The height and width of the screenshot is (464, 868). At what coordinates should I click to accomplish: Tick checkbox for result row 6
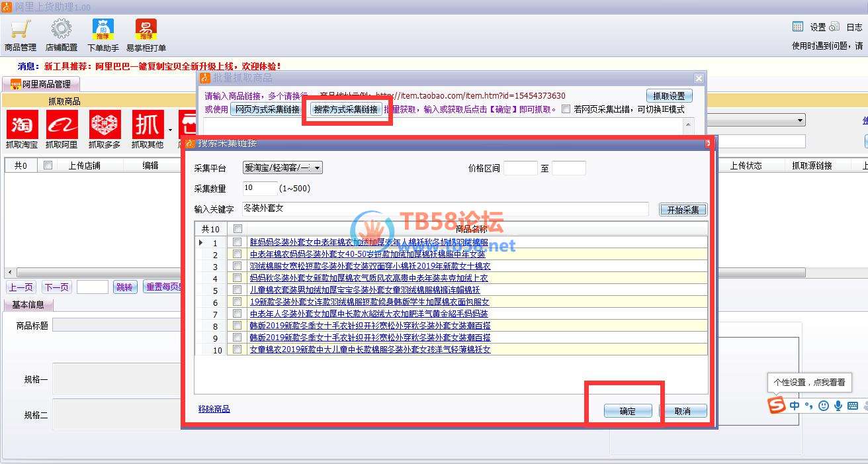pyautogui.click(x=238, y=302)
